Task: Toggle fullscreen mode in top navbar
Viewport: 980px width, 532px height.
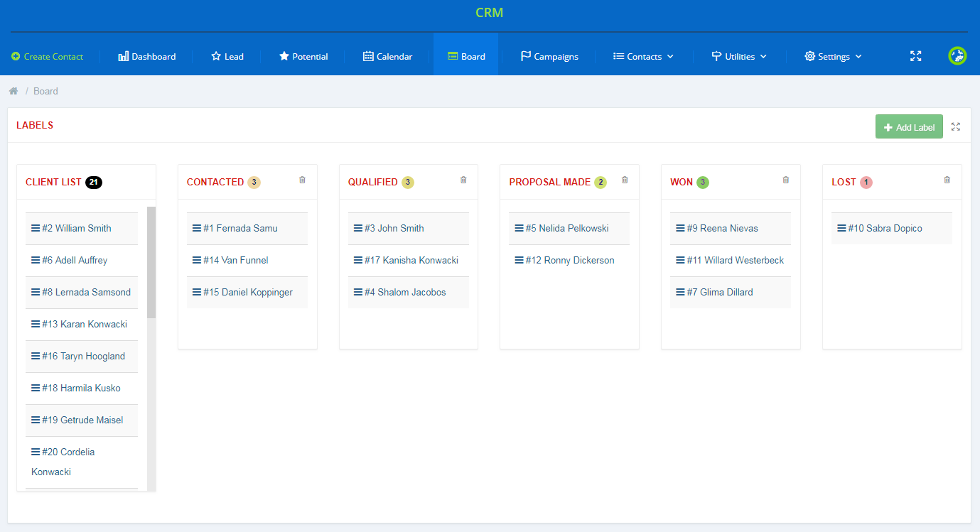Action: tap(916, 56)
